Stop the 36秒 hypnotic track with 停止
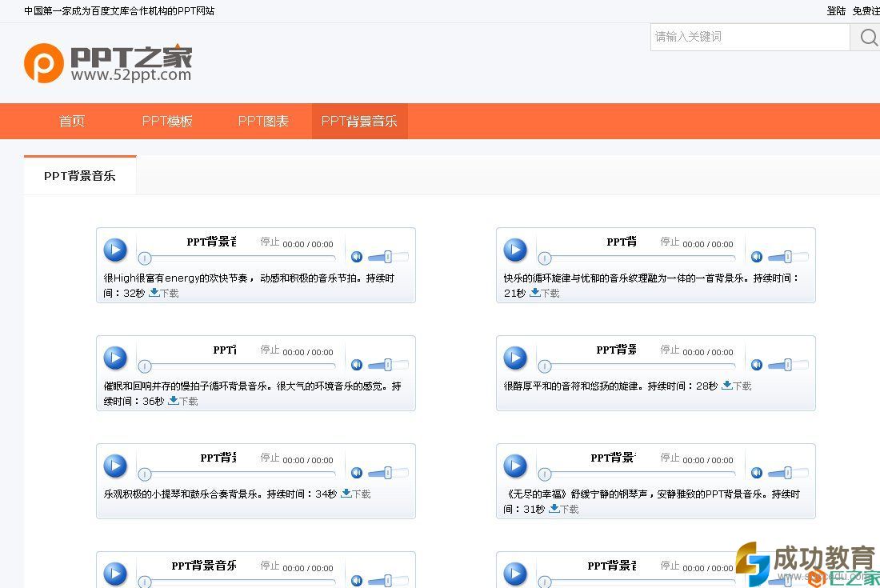The width and height of the screenshot is (880, 588). point(270,350)
